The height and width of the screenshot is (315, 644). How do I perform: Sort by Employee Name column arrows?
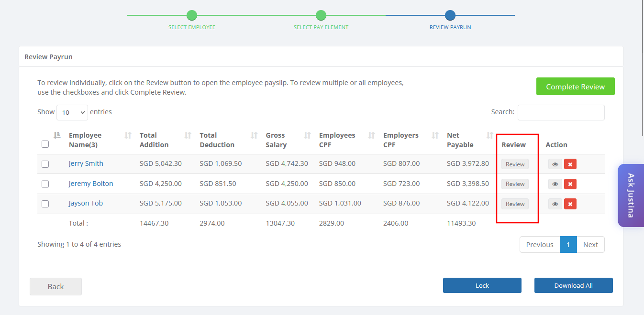pyautogui.click(x=128, y=135)
